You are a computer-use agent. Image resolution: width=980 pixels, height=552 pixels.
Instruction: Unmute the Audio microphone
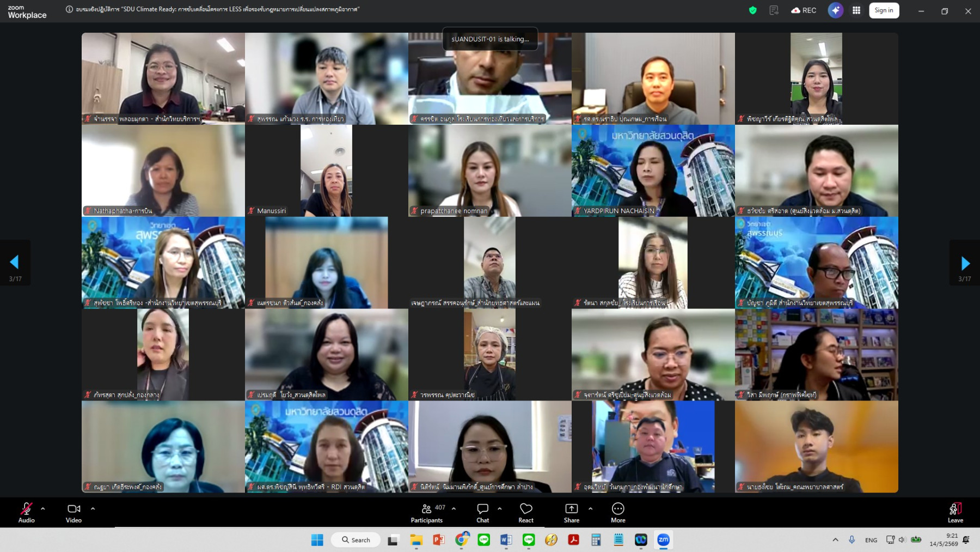click(x=26, y=513)
